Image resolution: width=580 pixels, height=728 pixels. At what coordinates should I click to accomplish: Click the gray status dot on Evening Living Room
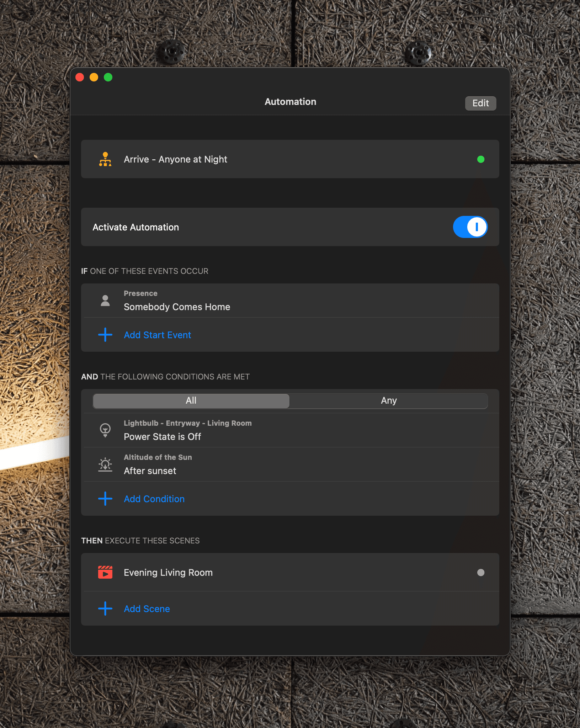[480, 572]
